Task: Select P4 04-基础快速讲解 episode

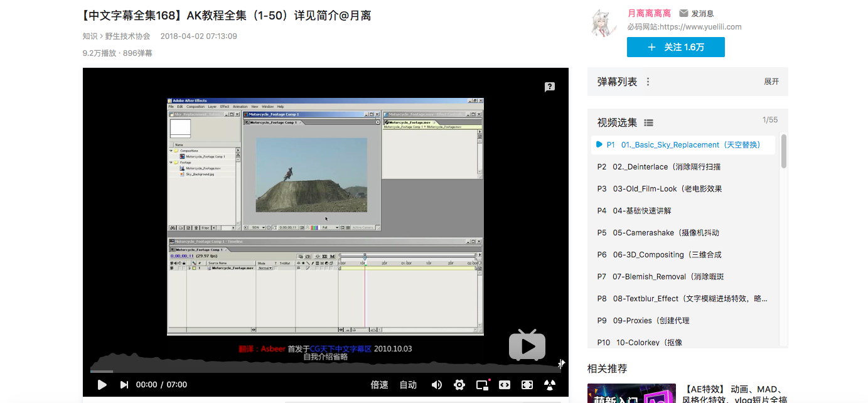Action: pos(683,211)
